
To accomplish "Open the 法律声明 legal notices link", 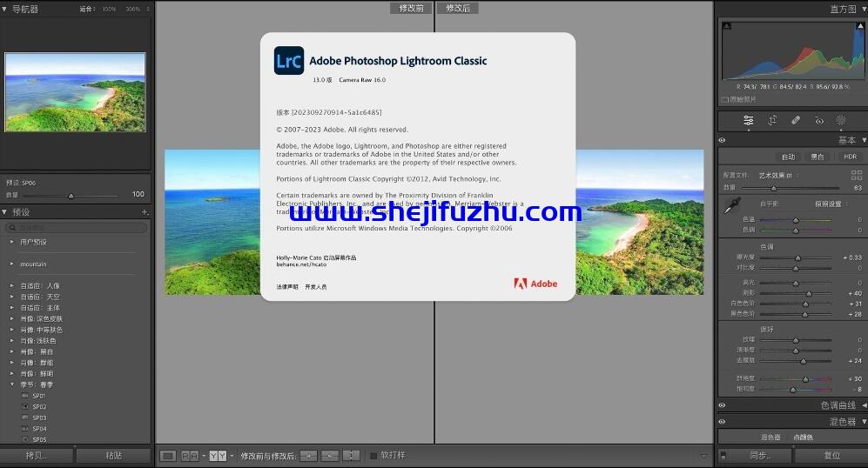I will tap(287, 286).
